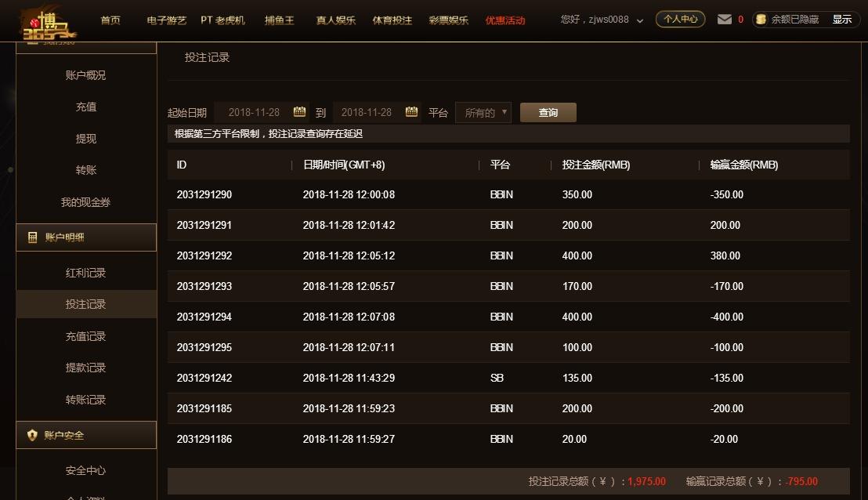Open 优惠活动 promotions tab
This screenshot has width=868, height=500.
[505, 20]
